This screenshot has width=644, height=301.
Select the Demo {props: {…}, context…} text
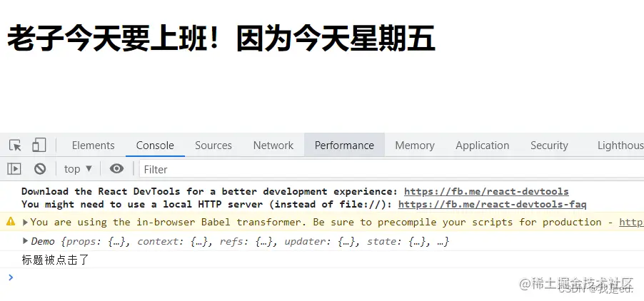click(x=241, y=242)
